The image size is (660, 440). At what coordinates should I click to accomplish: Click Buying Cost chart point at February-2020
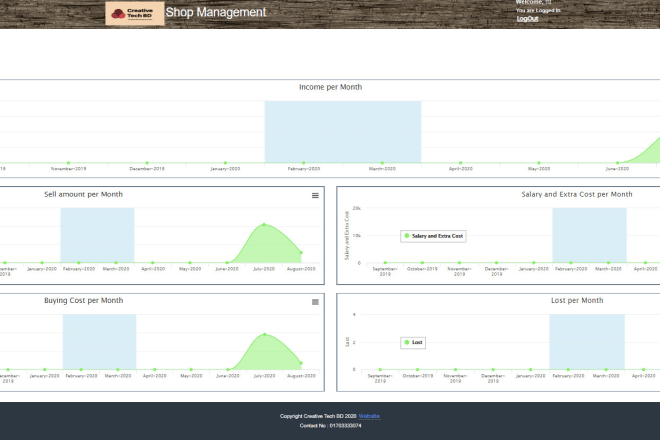(81, 370)
